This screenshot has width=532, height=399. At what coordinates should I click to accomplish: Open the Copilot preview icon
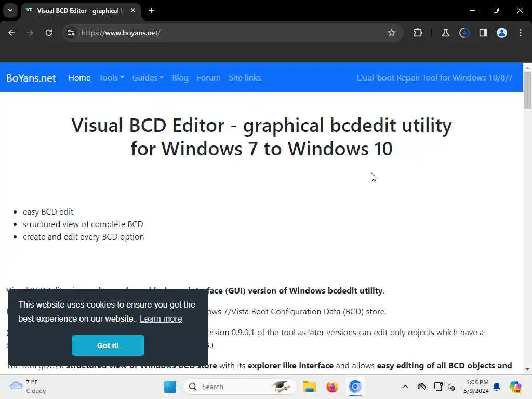click(515, 387)
